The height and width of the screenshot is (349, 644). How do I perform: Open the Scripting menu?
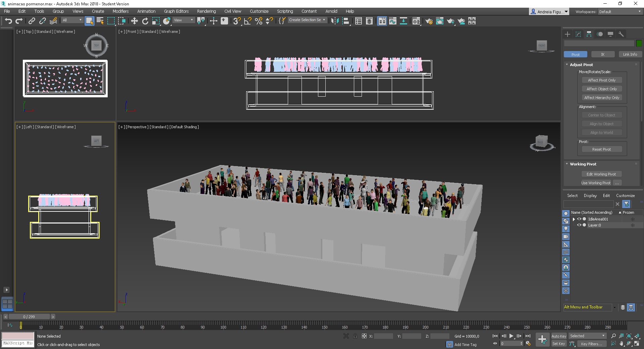click(285, 11)
